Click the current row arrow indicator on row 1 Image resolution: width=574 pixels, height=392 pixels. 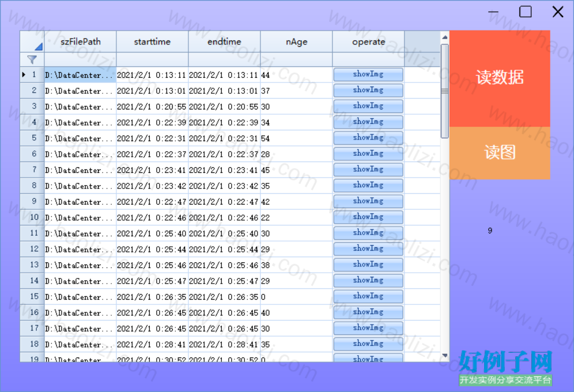[24, 75]
